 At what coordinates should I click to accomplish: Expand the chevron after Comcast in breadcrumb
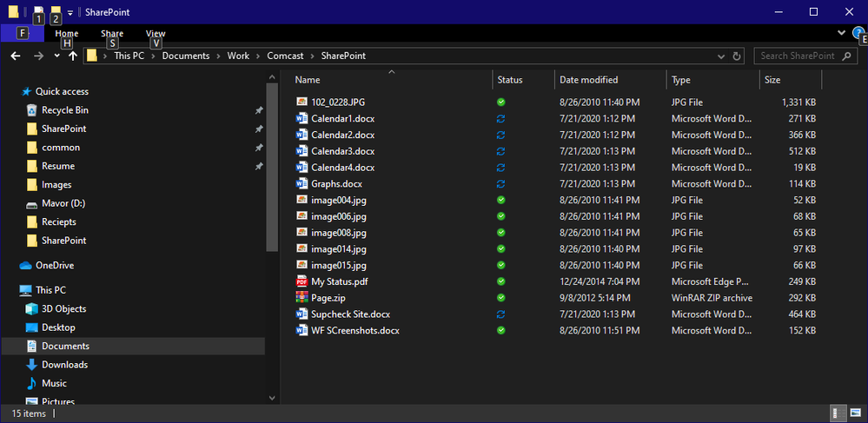313,56
